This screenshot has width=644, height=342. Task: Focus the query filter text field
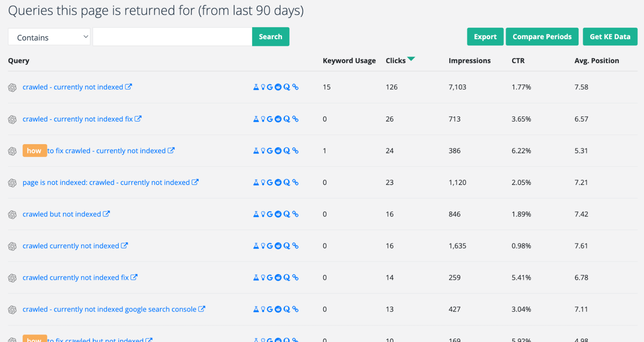coord(172,37)
